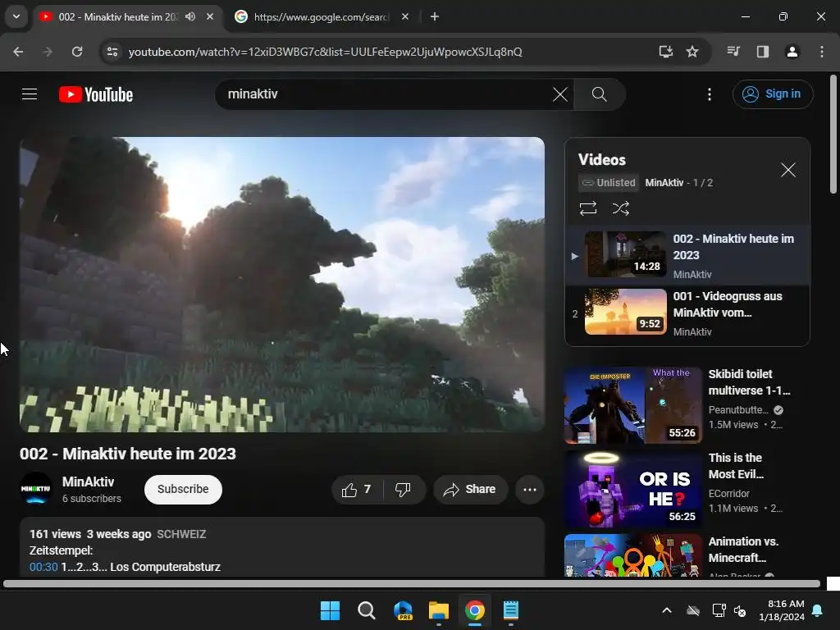Click the video player area
The width and height of the screenshot is (840, 630).
click(x=282, y=285)
